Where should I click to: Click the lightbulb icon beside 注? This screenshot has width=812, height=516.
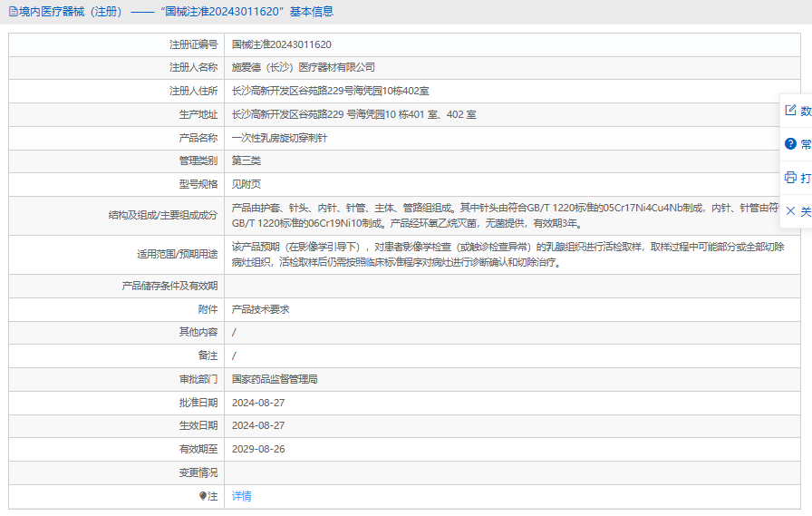203,496
